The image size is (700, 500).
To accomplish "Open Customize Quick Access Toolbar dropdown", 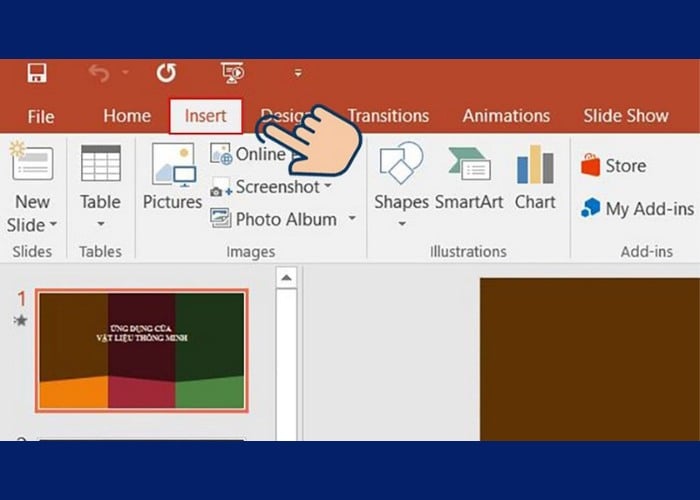I will (x=297, y=73).
